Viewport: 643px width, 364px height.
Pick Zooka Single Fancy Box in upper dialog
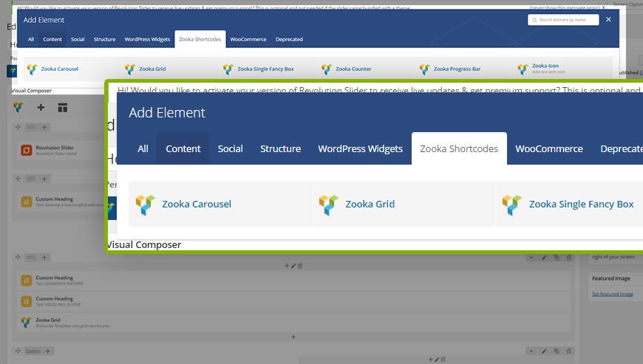point(259,69)
